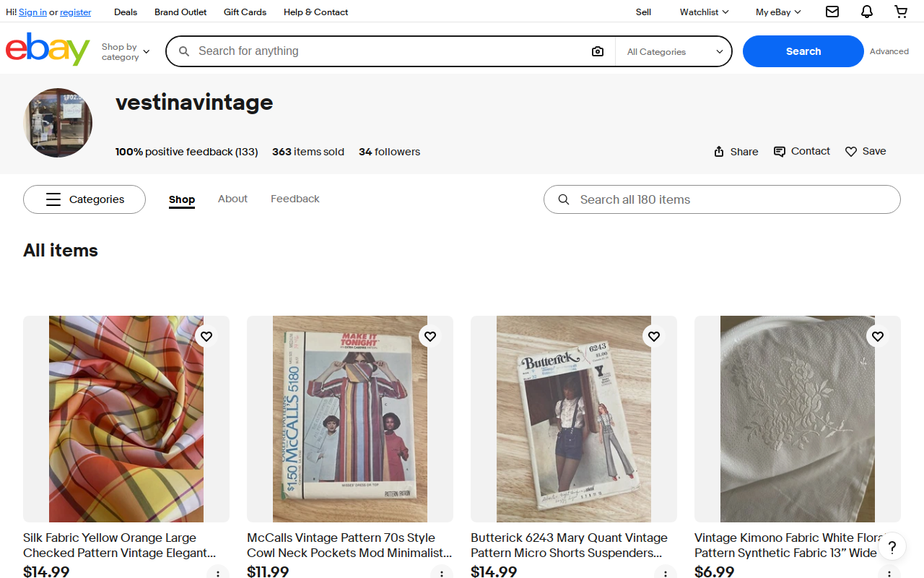The width and height of the screenshot is (924, 578).
Task: Open Vintage Kimono Fabric listing image
Action: point(798,419)
